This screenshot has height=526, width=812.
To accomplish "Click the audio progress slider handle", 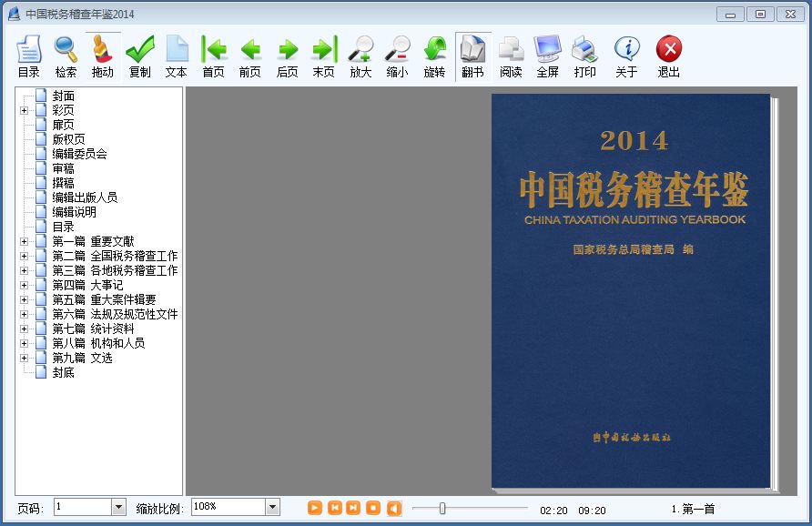I will 442,509.
